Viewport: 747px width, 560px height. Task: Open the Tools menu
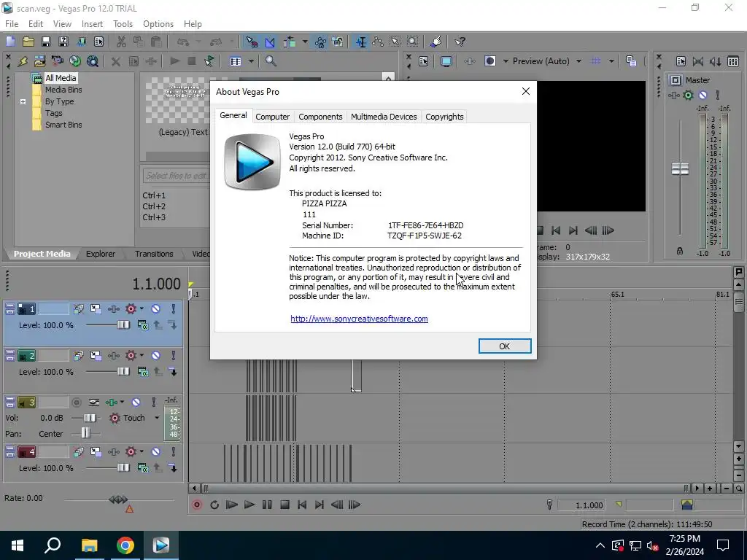pyautogui.click(x=123, y=24)
